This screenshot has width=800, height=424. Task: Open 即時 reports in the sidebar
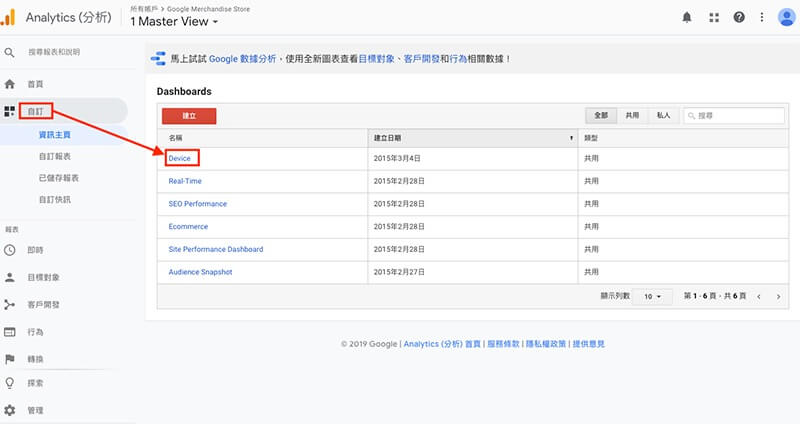tap(35, 250)
